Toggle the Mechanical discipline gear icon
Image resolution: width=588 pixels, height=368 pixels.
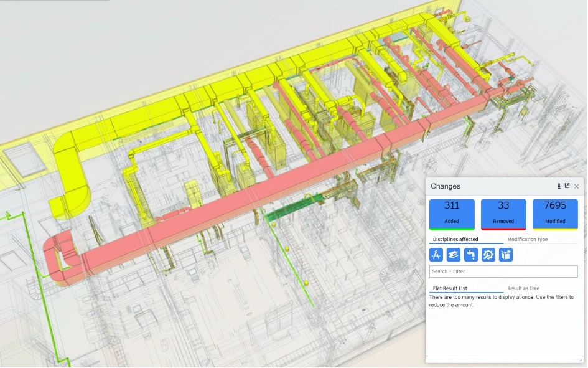coord(488,255)
